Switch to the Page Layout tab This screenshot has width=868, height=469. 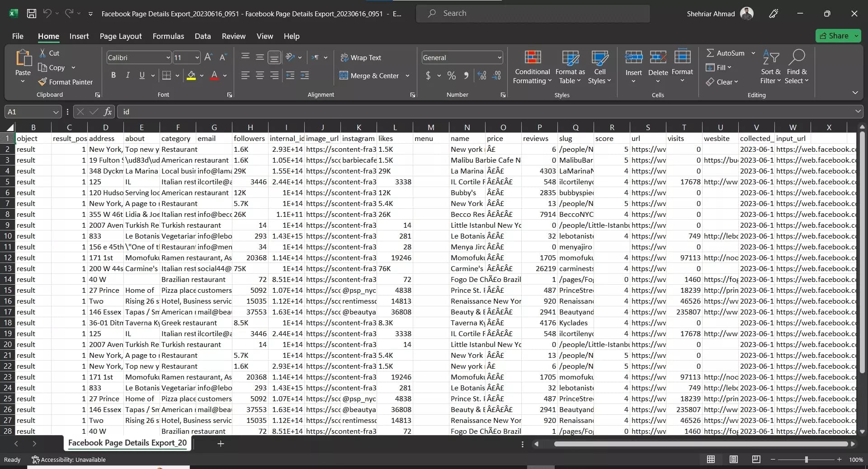pyautogui.click(x=121, y=36)
